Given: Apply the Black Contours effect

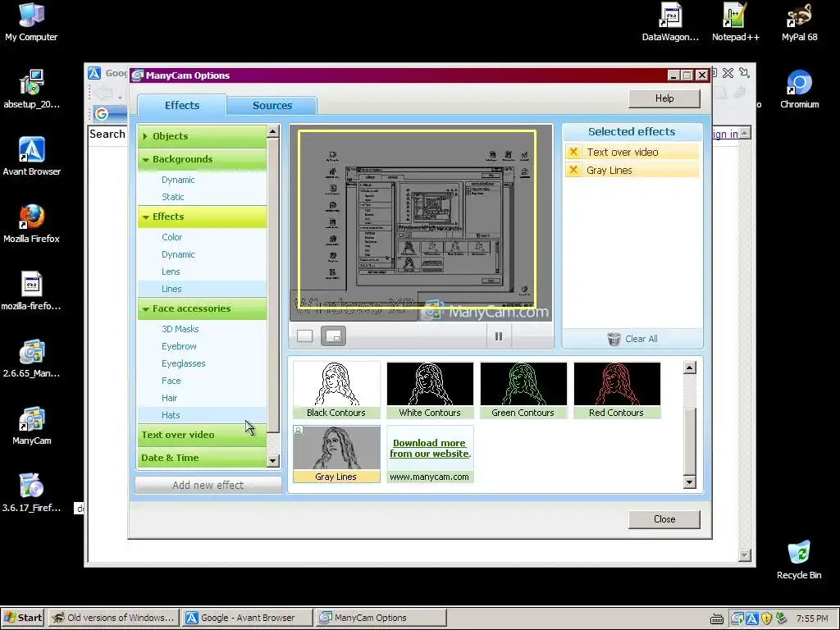Looking at the screenshot, I should tap(336, 390).
